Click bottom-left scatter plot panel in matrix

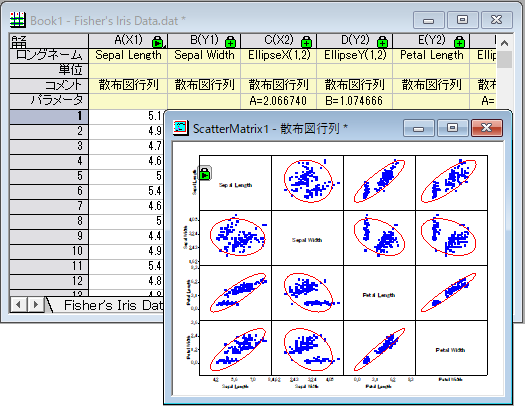(235, 348)
